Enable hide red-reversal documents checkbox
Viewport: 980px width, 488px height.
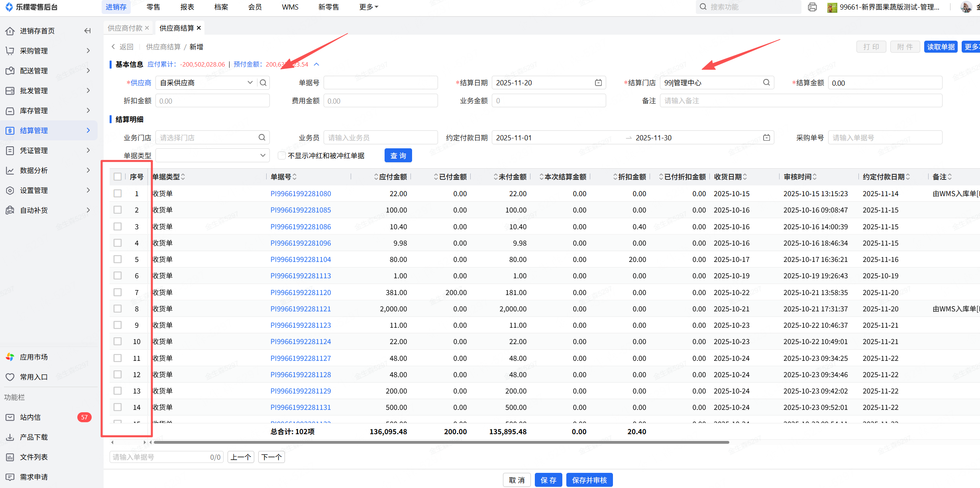pos(282,155)
